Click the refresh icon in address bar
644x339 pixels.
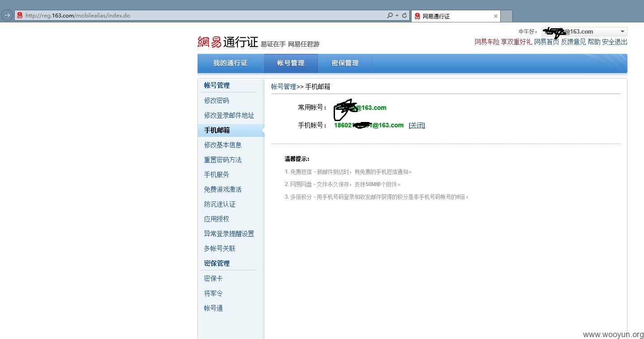pos(404,15)
